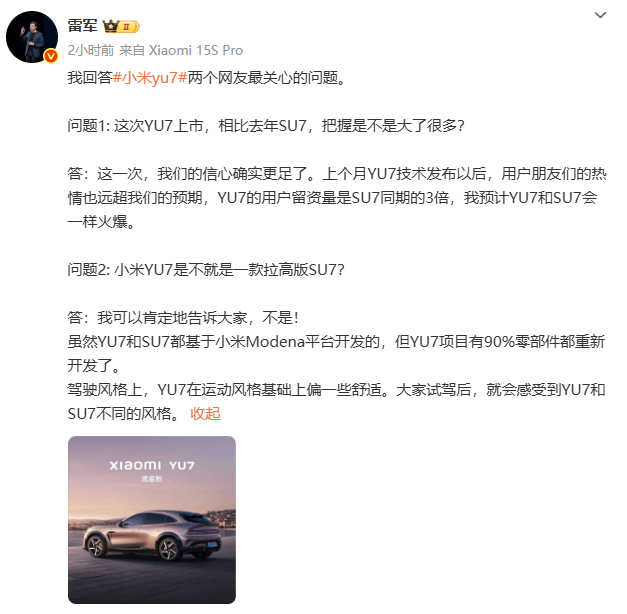Click the level II member tag
The image size is (627, 614).
[129, 26]
